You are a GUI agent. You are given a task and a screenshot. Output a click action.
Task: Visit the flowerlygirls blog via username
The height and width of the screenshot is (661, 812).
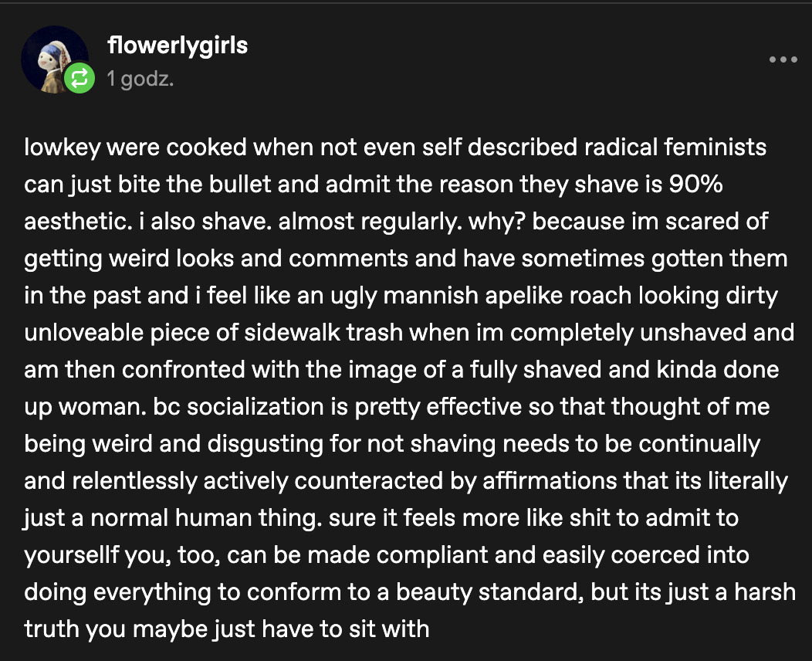pos(178,46)
